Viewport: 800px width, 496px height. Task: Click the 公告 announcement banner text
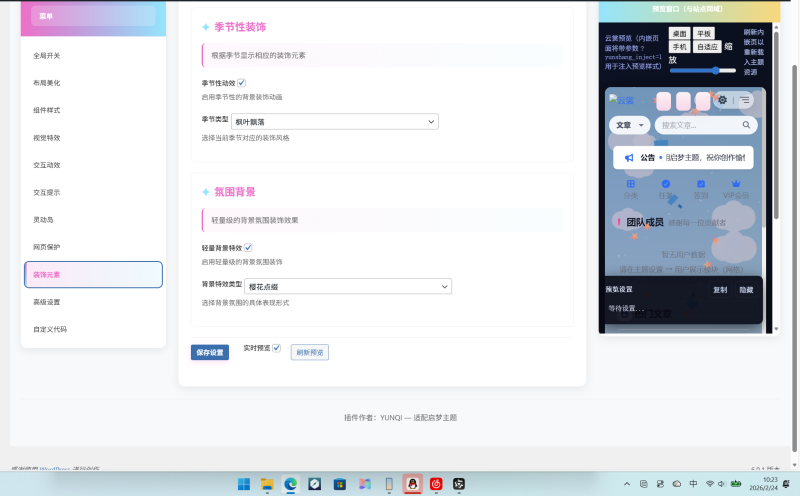(705, 158)
